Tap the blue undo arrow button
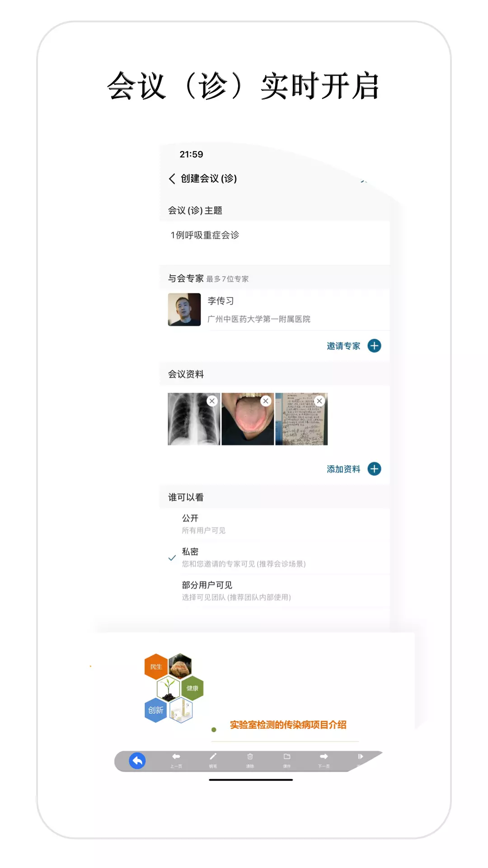This screenshot has height=868, width=488. pos(137,761)
